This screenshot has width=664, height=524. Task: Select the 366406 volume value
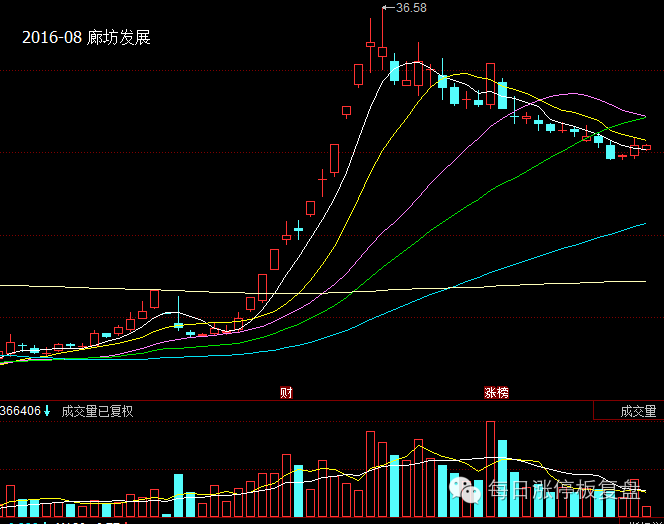click(20, 410)
